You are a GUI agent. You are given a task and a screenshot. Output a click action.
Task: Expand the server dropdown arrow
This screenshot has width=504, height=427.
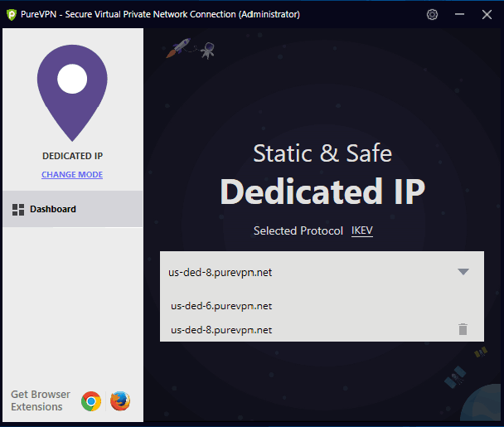coord(463,272)
